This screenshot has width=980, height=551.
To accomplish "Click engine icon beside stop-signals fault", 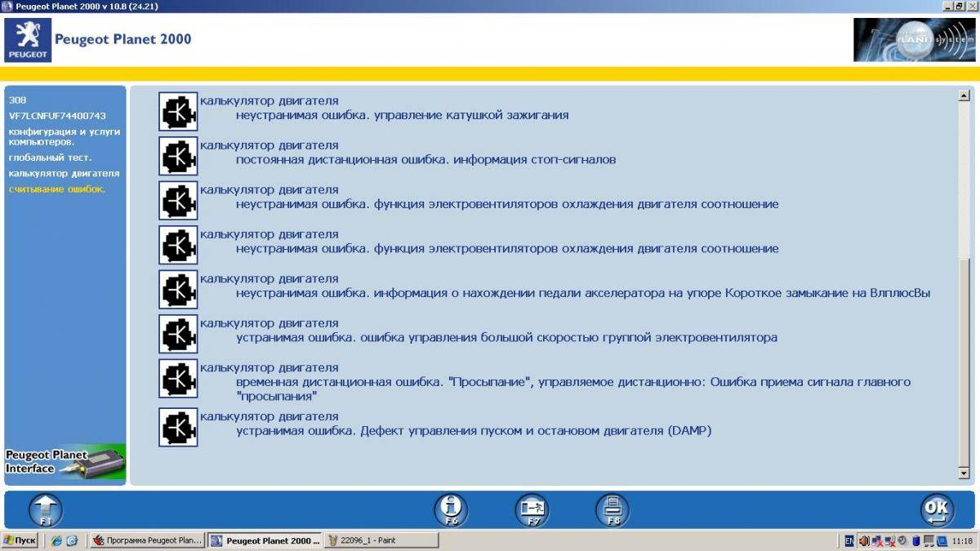I will tap(178, 156).
